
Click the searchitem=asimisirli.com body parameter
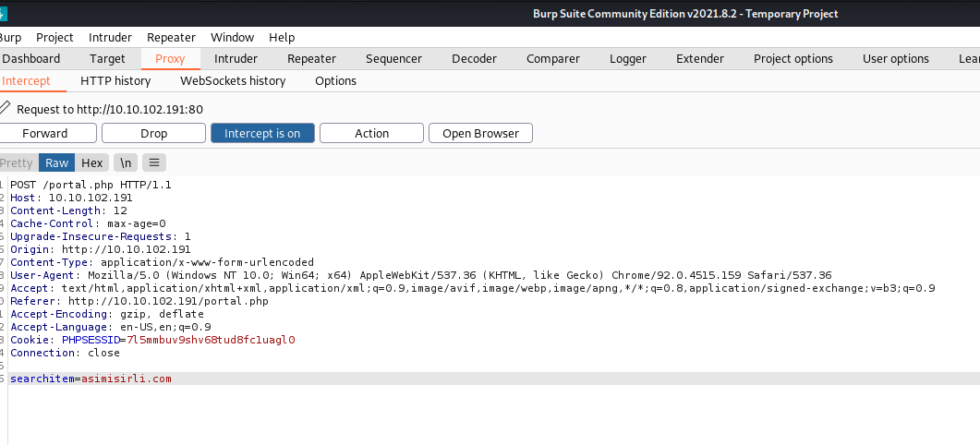91,379
